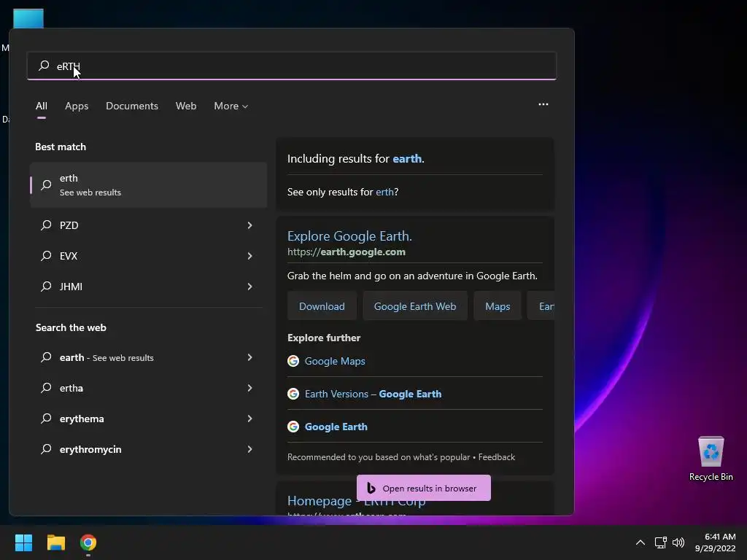Switch to the Documents filter tab
Screen dimensions: 747x560
132,106
